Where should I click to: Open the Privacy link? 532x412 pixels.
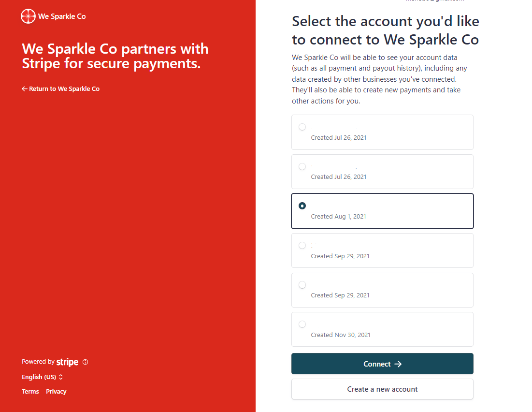(56, 392)
